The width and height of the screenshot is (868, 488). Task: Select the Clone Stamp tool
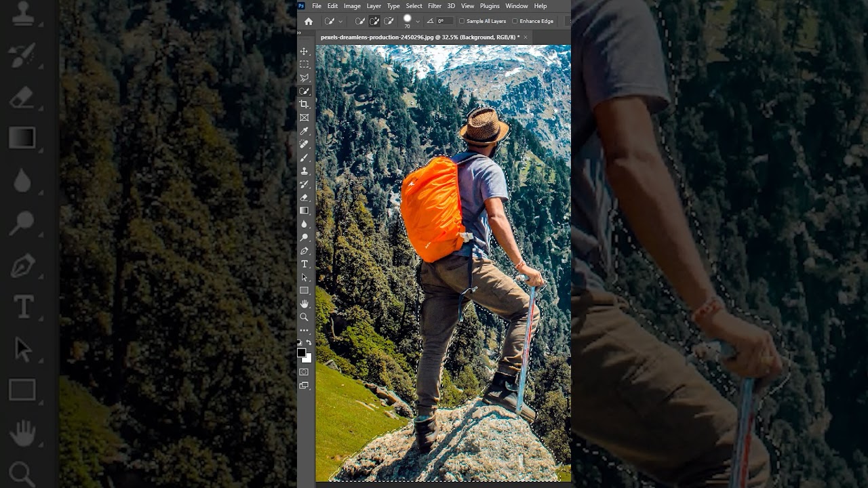tap(304, 171)
